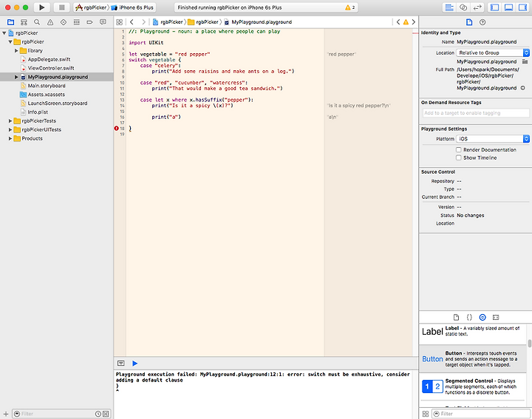
Task: Open Main.storyboard from the file list
Action: [x=47, y=86]
